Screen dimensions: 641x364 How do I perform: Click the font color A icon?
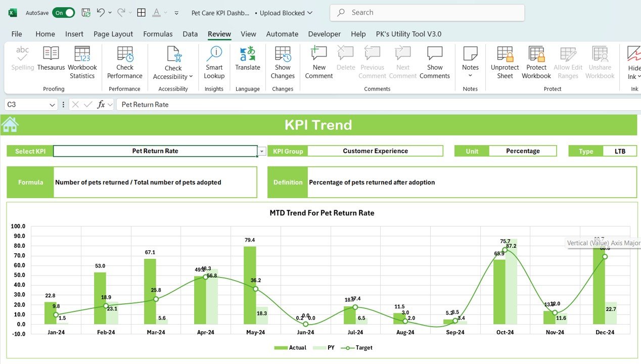[x=157, y=13]
